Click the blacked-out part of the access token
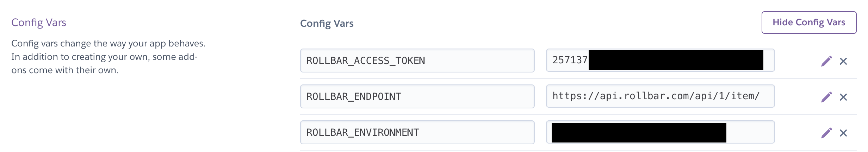The width and height of the screenshot is (868, 152). point(676,60)
